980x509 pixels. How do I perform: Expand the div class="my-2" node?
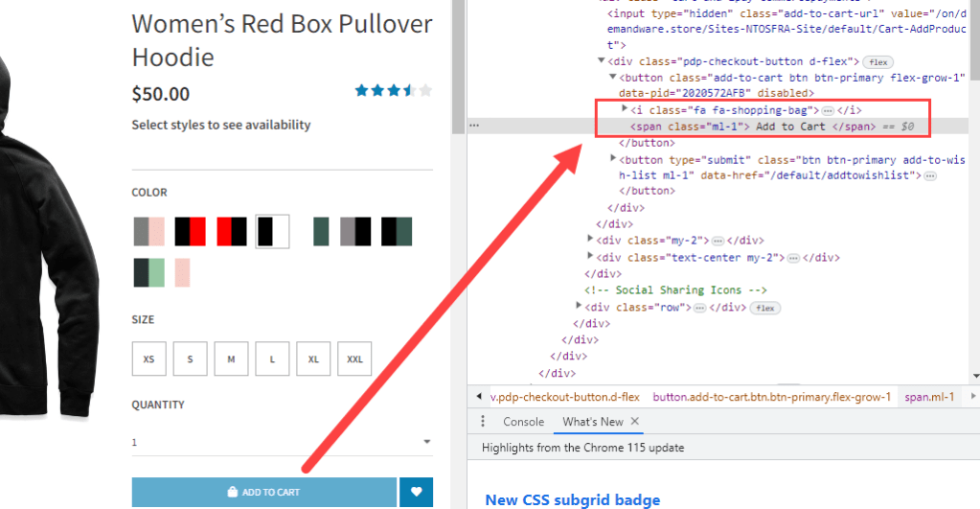point(591,240)
